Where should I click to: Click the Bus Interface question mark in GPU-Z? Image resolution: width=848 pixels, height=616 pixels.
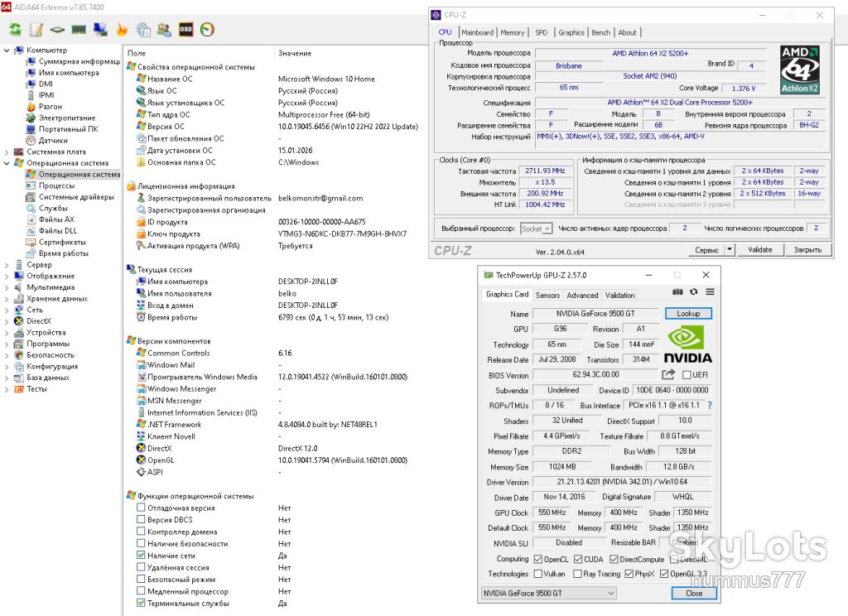(x=710, y=405)
